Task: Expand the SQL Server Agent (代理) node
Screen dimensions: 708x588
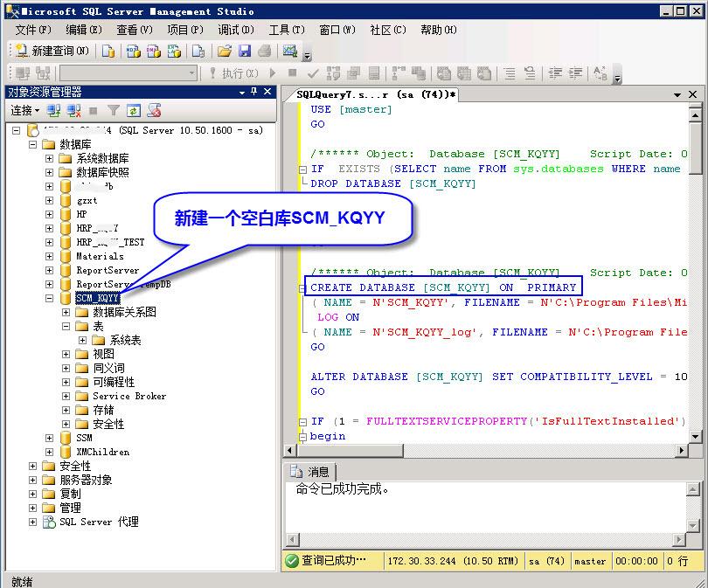Action: [x=32, y=522]
